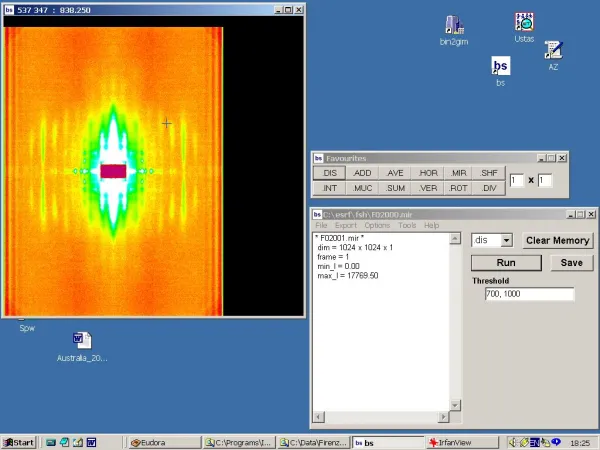The width and height of the screenshot is (600, 450).
Task: Activate the bs taskbar button
Action: click(388, 443)
